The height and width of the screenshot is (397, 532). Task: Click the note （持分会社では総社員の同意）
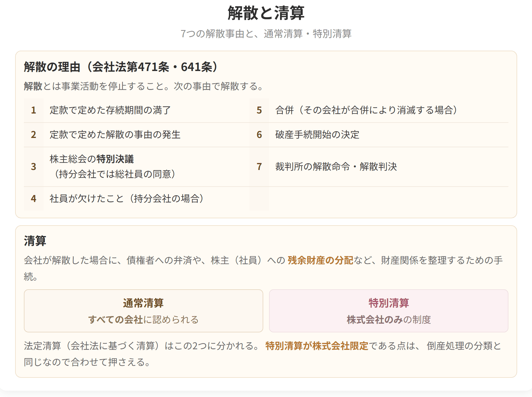[x=115, y=174]
